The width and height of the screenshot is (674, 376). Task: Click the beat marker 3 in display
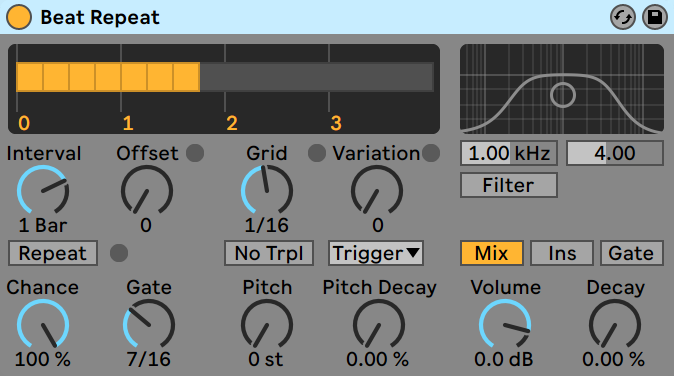tap(336, 123)
